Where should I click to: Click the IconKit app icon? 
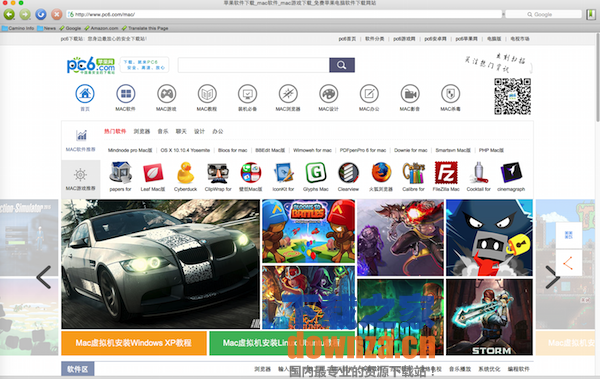click(x=283, y=173)
